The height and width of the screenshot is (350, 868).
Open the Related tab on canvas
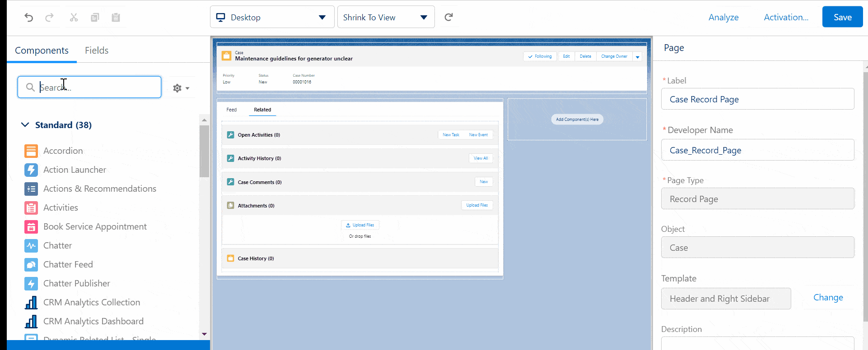click(x=262, y=110)
